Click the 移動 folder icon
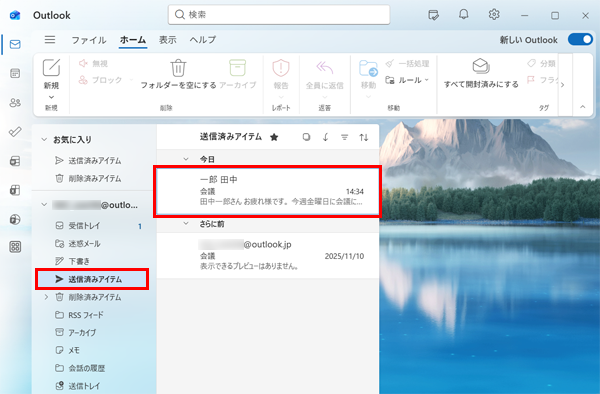 pyautogui.click(x=368, y=68)
